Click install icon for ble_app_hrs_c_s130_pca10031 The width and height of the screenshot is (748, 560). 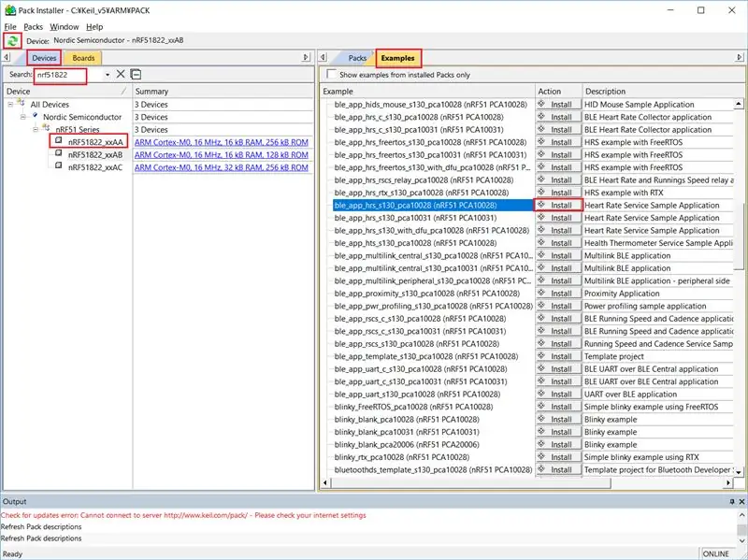[x=541, y=129]
